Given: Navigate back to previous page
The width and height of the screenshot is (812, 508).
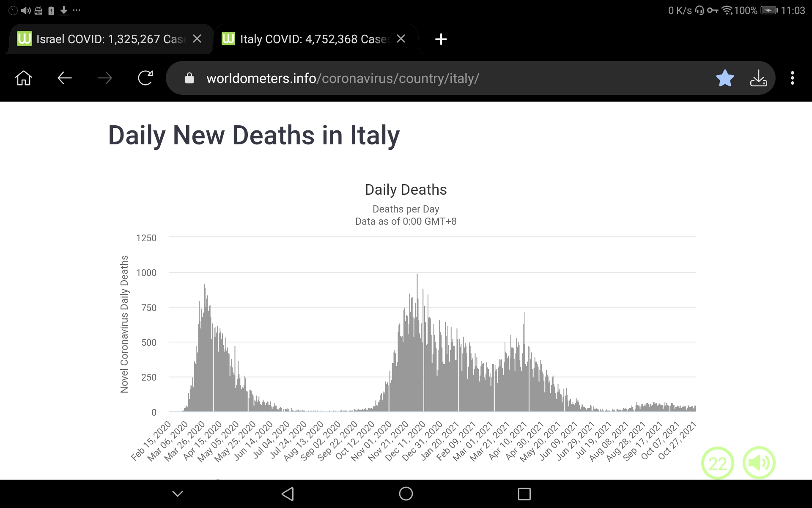Looking at the screenshot, I should [x=65, y=78].
